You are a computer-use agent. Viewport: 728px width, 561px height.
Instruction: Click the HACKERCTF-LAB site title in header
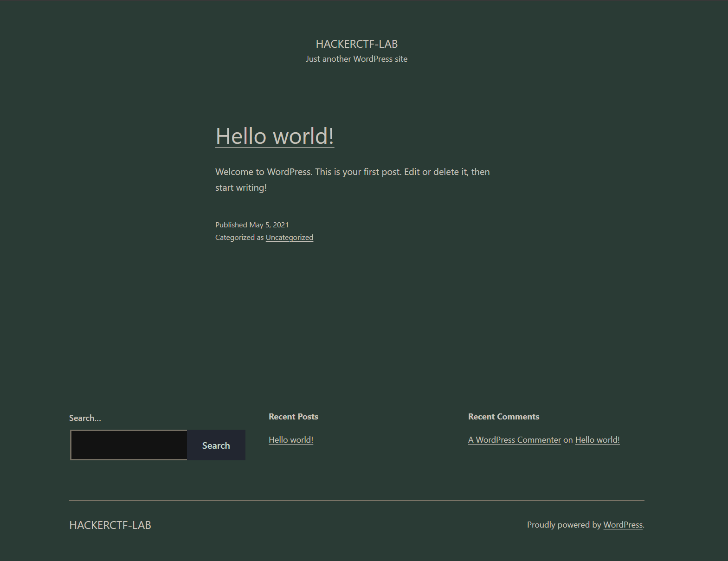pyautogui.click(x=356, y=44)
